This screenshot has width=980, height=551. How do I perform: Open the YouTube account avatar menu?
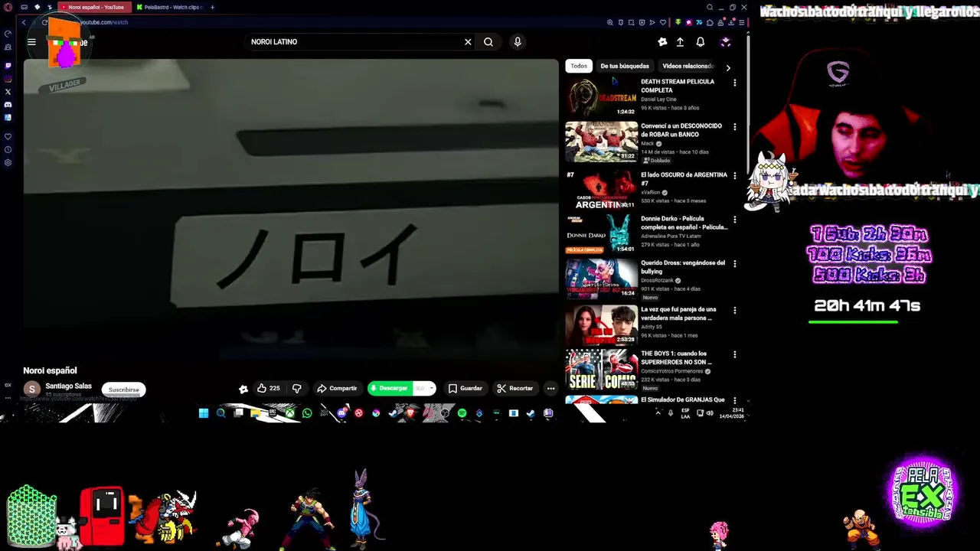click(726, 42)
